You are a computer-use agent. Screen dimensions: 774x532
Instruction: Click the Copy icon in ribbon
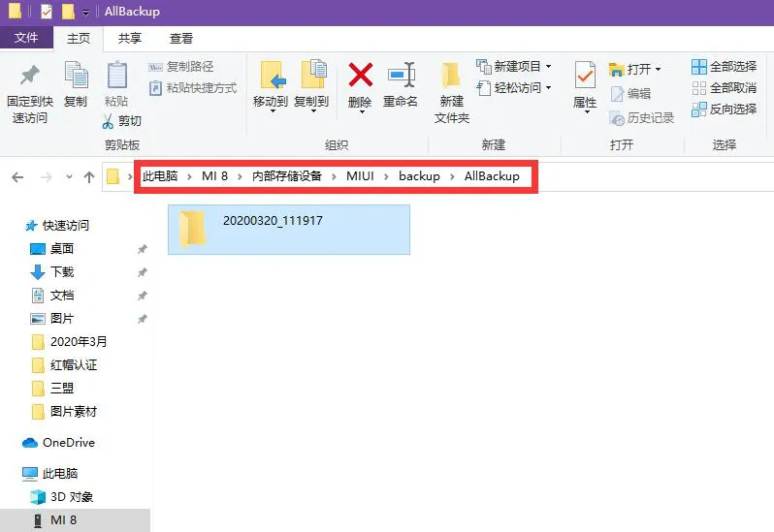76,76
